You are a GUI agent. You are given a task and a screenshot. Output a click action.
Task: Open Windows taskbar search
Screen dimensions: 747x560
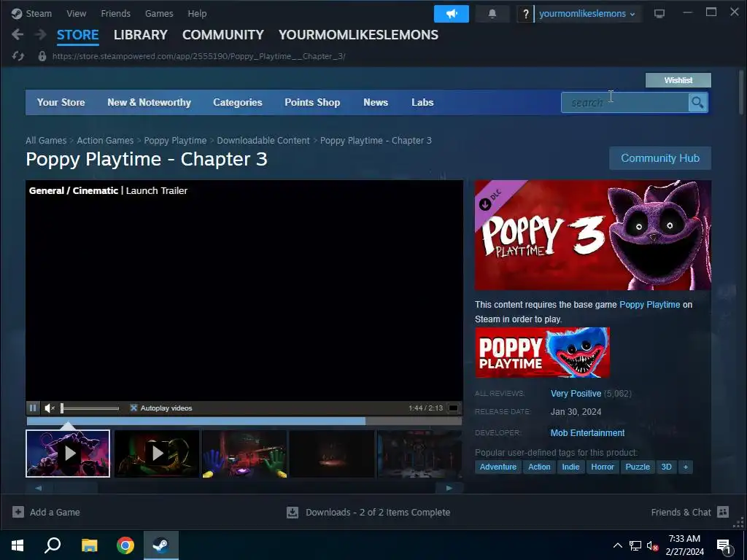(x=53, y=545)
